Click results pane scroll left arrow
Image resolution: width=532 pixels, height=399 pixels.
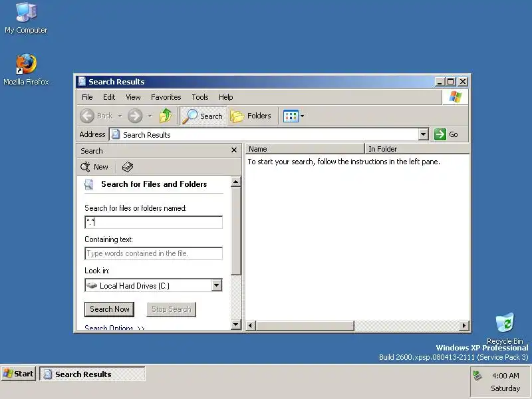pyautogui.click(x=251, y=326)
